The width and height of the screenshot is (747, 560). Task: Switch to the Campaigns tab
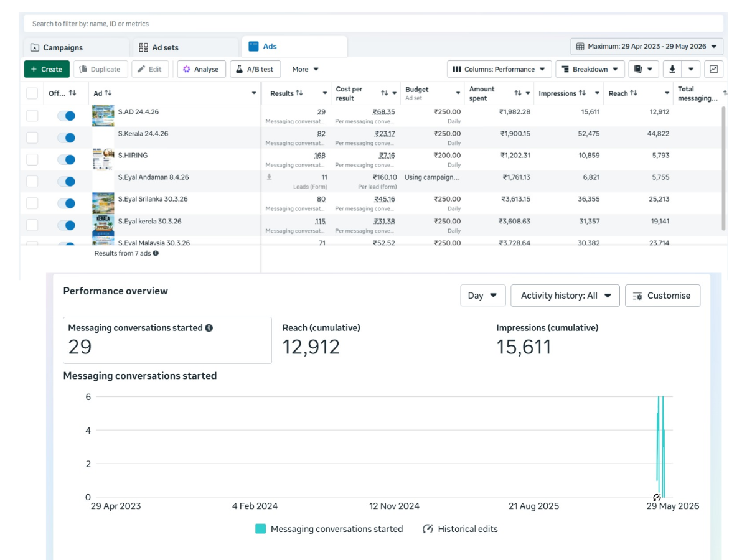click(77, 47)
